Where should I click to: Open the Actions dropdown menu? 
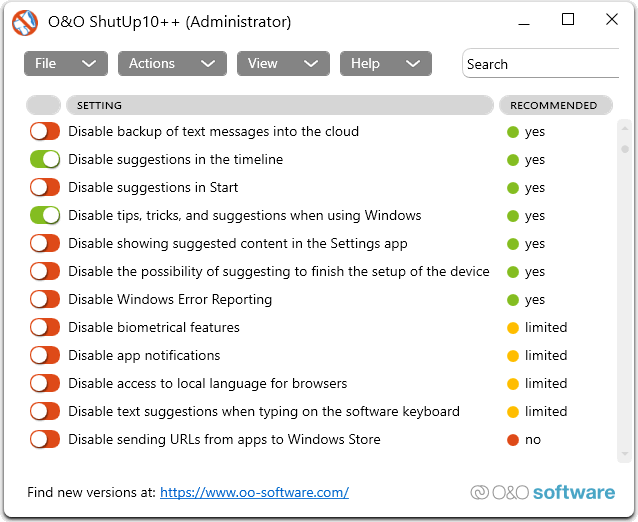click(x=173, y=63)
